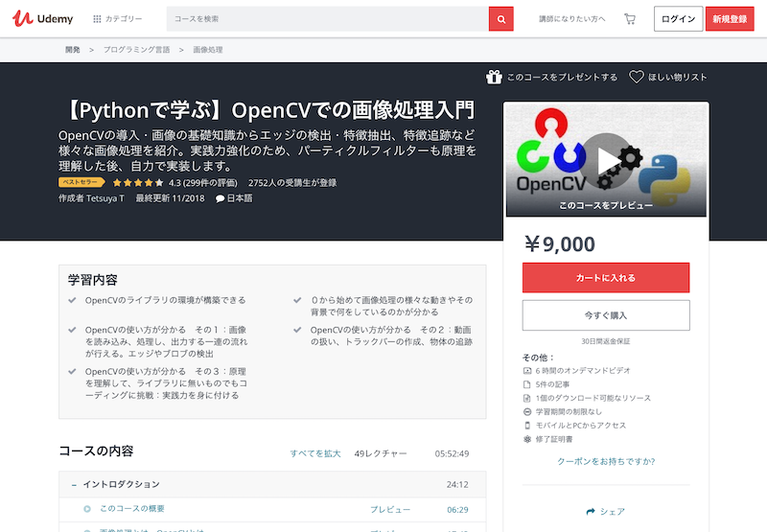Click the 日本語 language speech bubble icon
This screenshot has width=767, height=532.
pyautogui.click(x=221, y=198)
